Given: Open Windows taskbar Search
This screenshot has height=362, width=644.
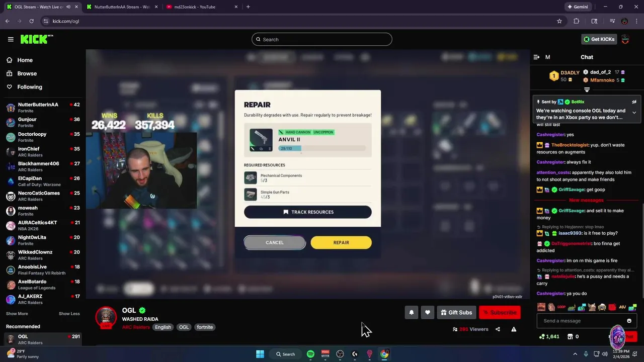Looking at the screenshot, I should pos(285,354).
